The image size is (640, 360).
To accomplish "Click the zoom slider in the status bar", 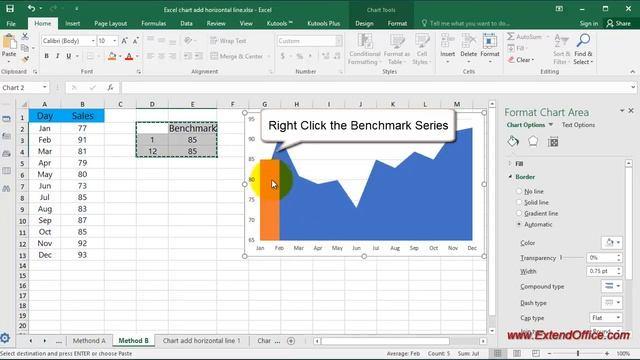I will click(578, 353).
